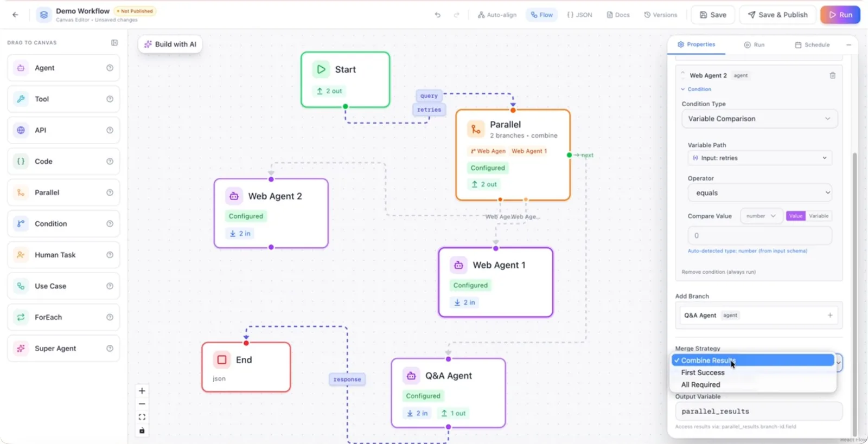Screen dimensions: 868x444
Task: Toggle the canvas lock icon
Action: point(142,430)
